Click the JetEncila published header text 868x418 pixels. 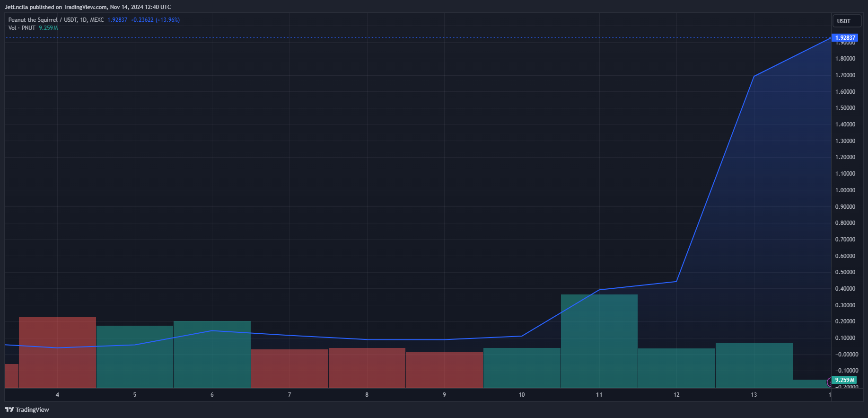tap(88, 7)
